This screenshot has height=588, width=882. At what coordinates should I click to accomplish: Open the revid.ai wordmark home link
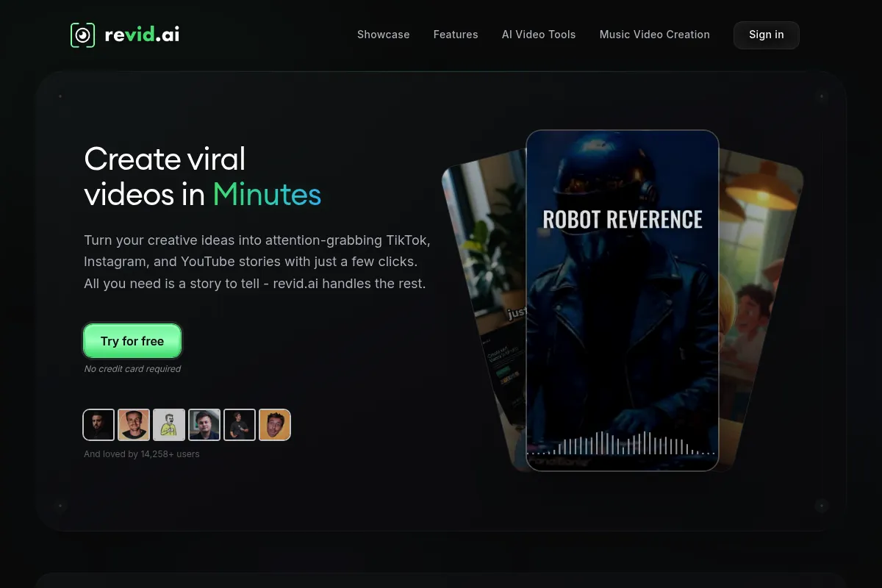click(x=142, y=35)
